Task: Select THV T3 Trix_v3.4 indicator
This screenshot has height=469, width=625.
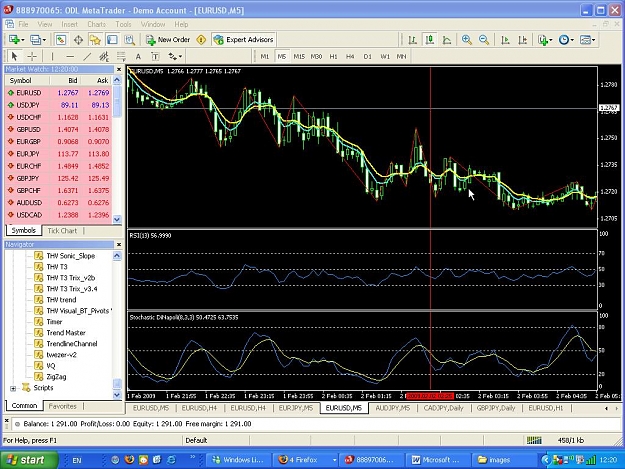Action: (x=72, y=288)
